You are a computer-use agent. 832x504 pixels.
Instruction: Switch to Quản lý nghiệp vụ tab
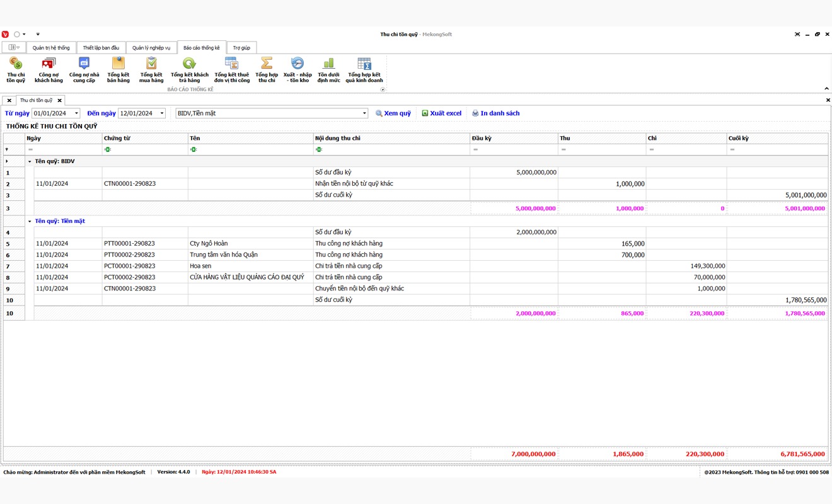click(x=151, y=48)
